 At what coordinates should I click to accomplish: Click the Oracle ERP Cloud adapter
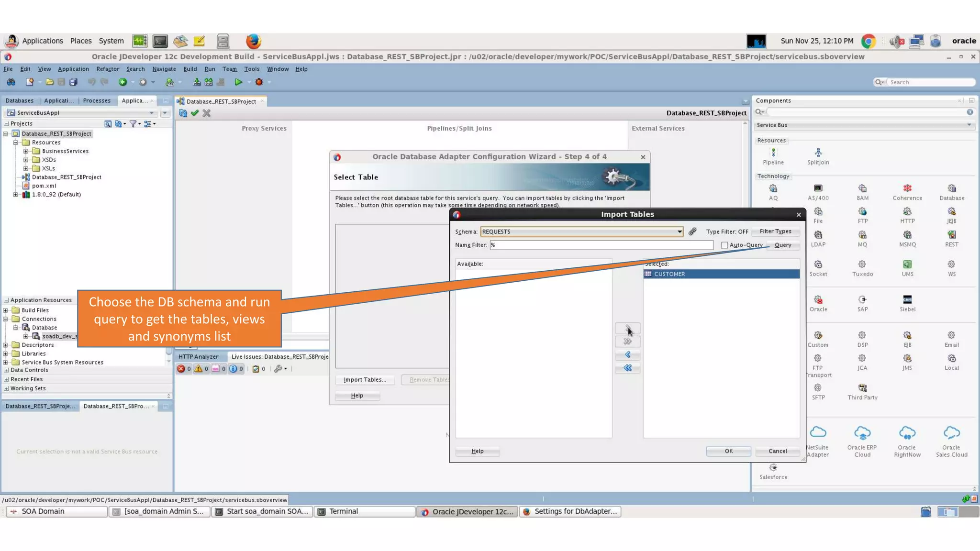pyautogui.click(x=862, y=433)
